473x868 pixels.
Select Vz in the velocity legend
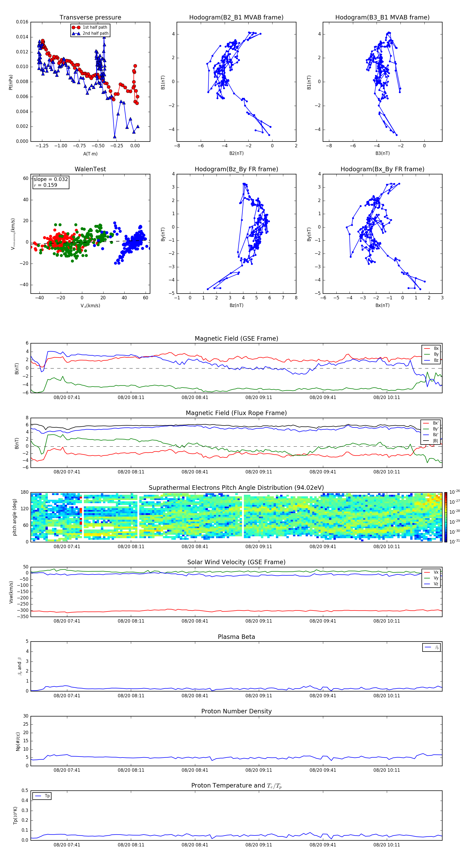point(431,584)
